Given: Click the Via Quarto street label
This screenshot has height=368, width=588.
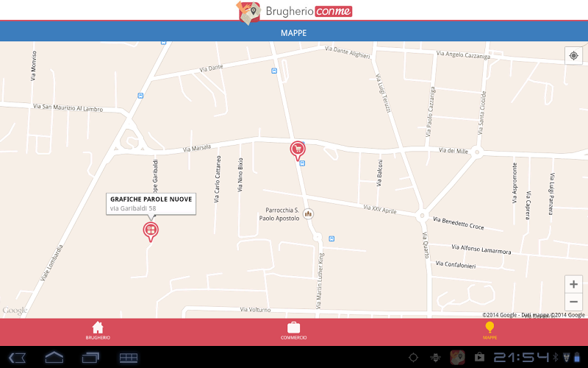Looking at the screenshot, I should pos(426,245).
